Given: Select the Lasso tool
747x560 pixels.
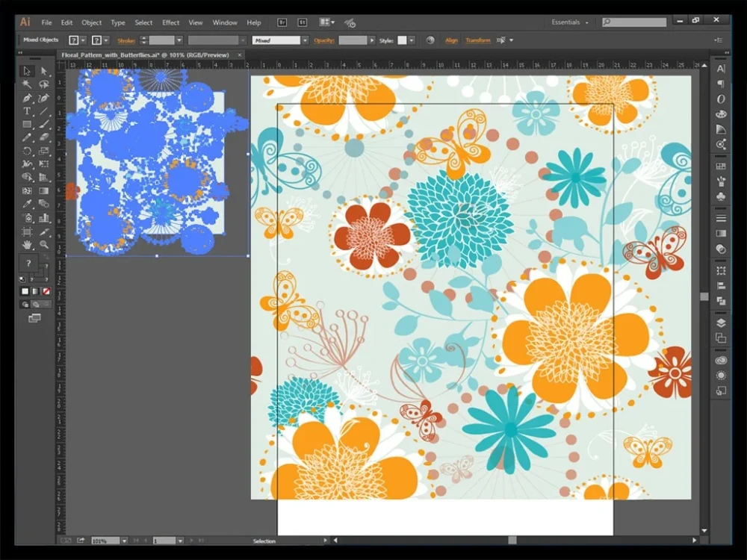Looking at the screenshot, I should click(x=44, y=85).
